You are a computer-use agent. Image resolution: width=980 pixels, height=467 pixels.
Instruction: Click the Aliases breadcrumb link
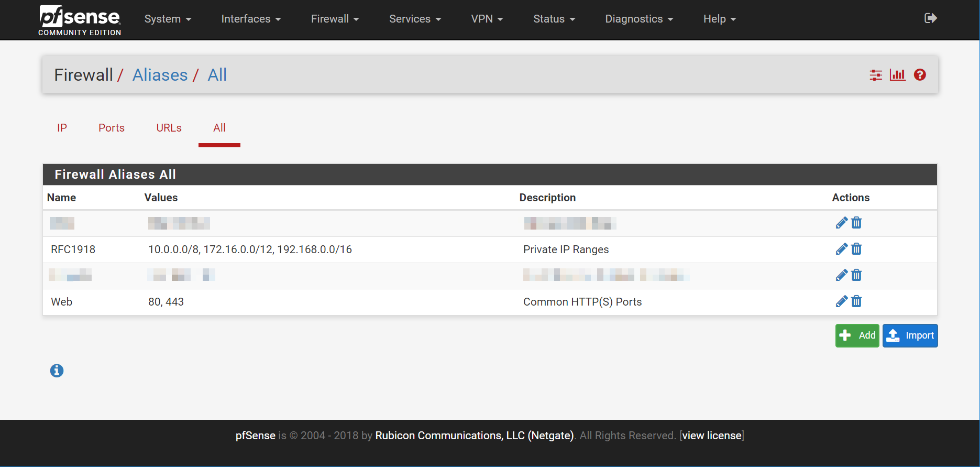pyautogui.click(x=160, y=75)
